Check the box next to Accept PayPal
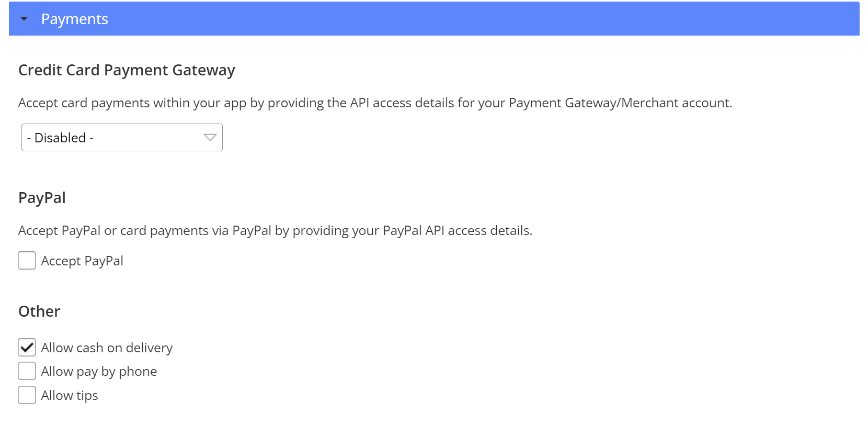This screenshot has height=424, width=868. click(26, 260)
